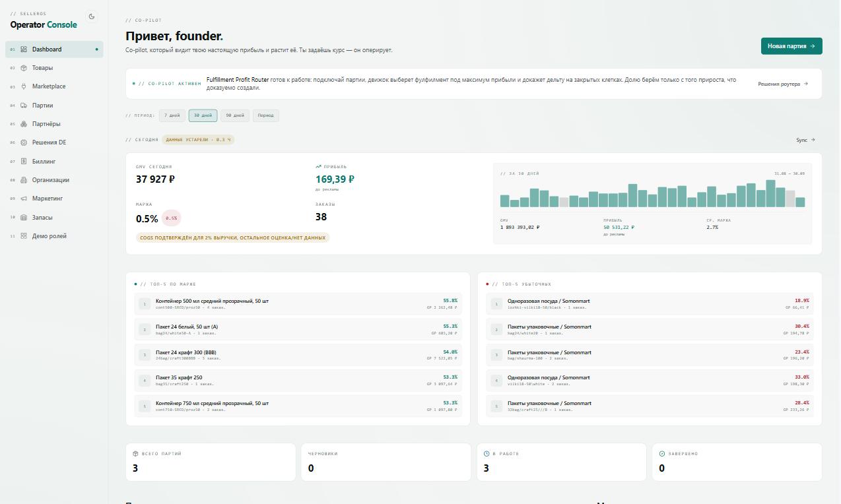
Task: Click the Заказы value 38
Action: (321, 217)
